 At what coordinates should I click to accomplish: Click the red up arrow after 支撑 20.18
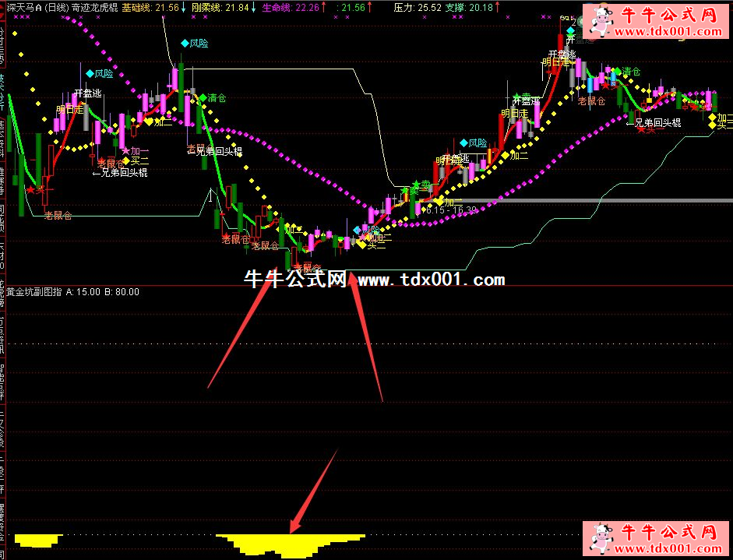click(499, 7)
